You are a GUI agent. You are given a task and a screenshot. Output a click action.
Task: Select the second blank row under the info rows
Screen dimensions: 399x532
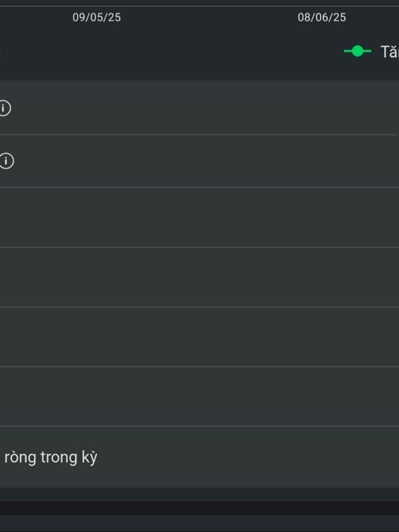coord(199,277)
